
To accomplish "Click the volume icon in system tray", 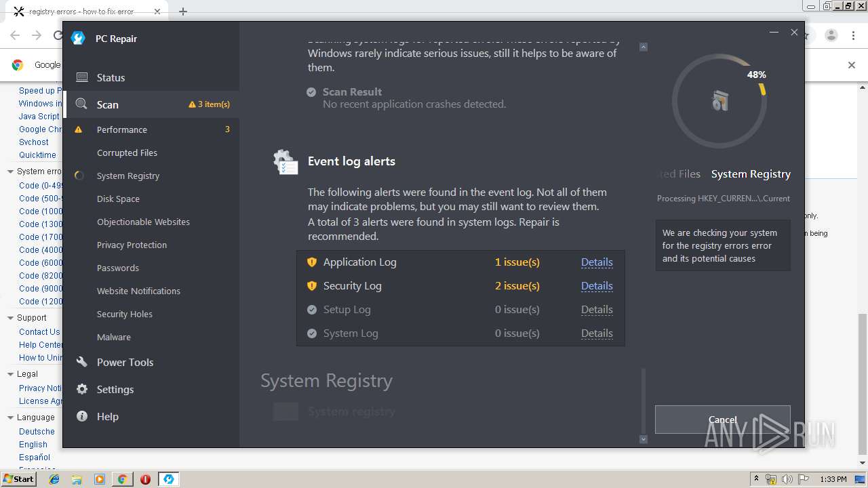I will point(787,479).
